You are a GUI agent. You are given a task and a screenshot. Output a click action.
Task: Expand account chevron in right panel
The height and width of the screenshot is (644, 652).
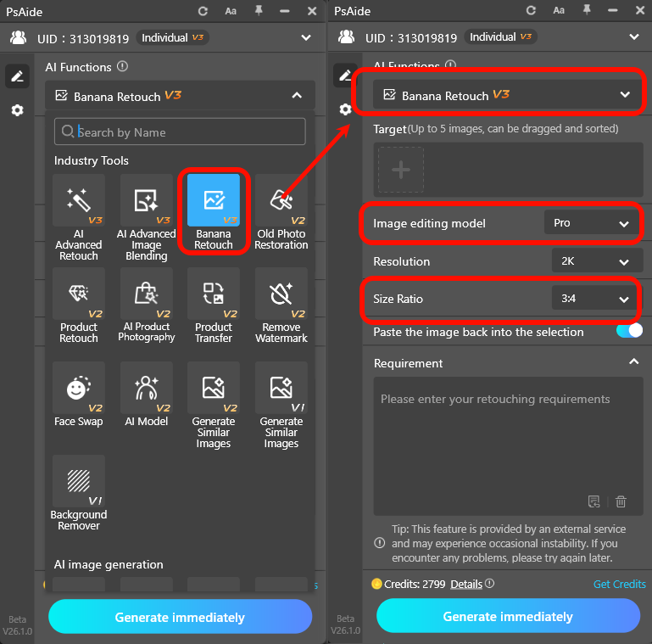coord(634,37)
